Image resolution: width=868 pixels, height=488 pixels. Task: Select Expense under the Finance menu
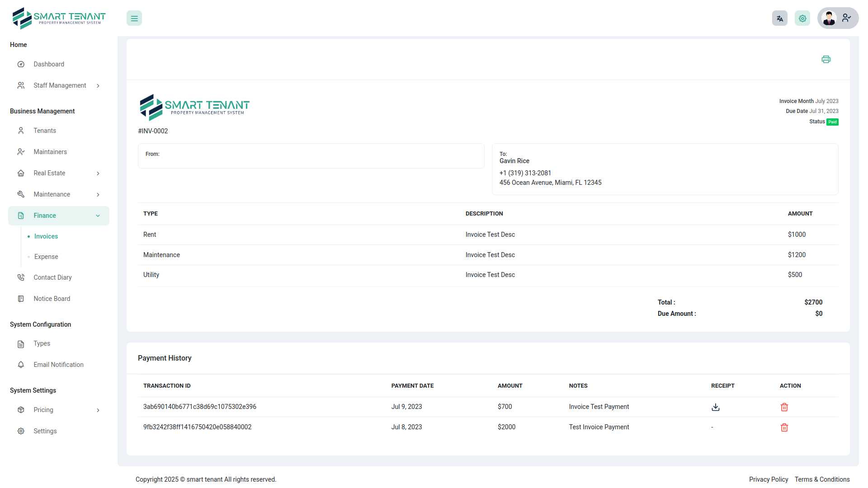click(x=46, y=257)
